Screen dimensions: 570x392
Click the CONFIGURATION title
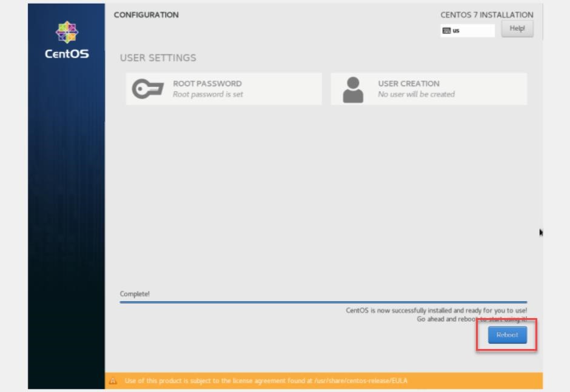pos(146,15)
